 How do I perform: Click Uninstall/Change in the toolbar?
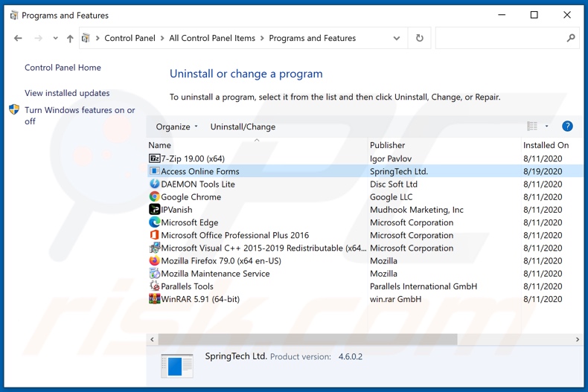click(243, 126)
